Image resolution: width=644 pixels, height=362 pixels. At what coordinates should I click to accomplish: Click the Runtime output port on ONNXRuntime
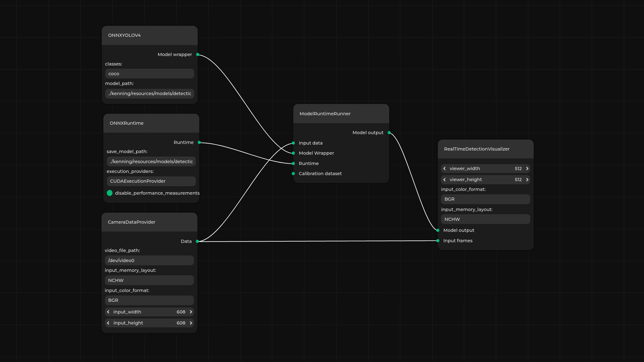tap(199, 142)
